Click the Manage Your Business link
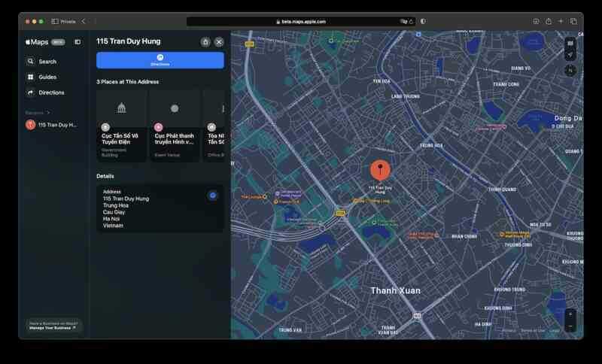Viewport: 602px width, 364px height. click(x=53, y=328)
